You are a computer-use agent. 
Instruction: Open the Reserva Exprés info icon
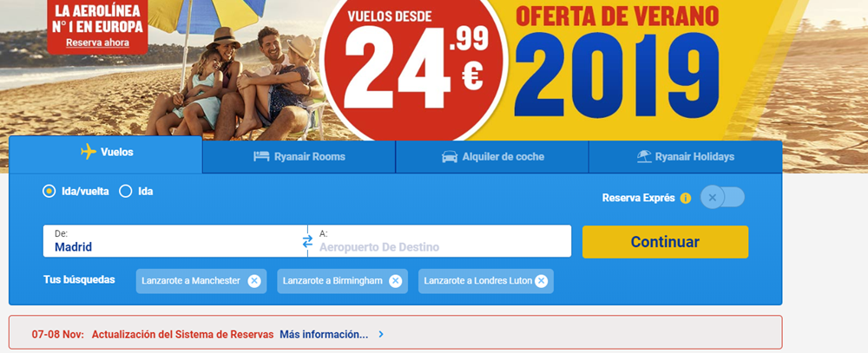click(x=686, y=198)
